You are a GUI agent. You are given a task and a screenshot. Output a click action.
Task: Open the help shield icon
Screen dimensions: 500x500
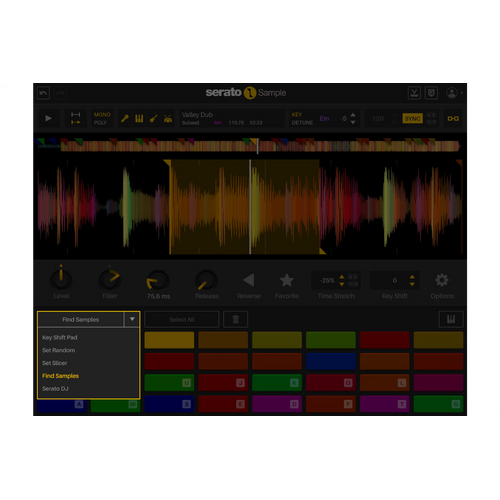tap(431, 93)
